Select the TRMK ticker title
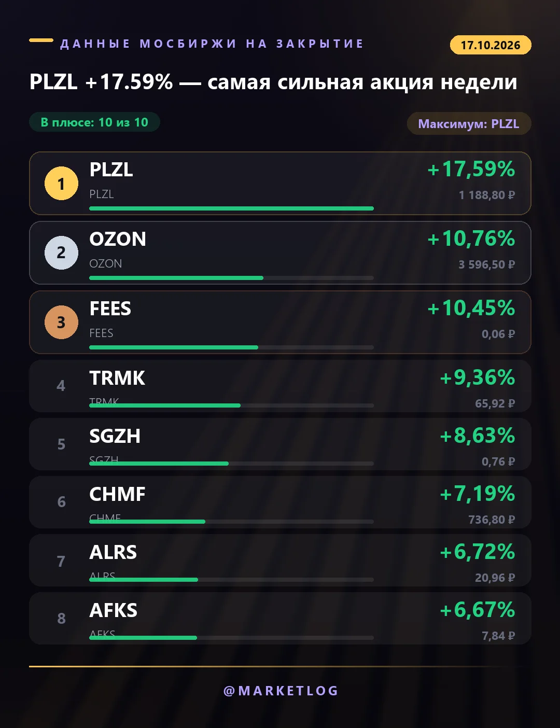Viewport: 560px width, 728px height. point(117,378)
